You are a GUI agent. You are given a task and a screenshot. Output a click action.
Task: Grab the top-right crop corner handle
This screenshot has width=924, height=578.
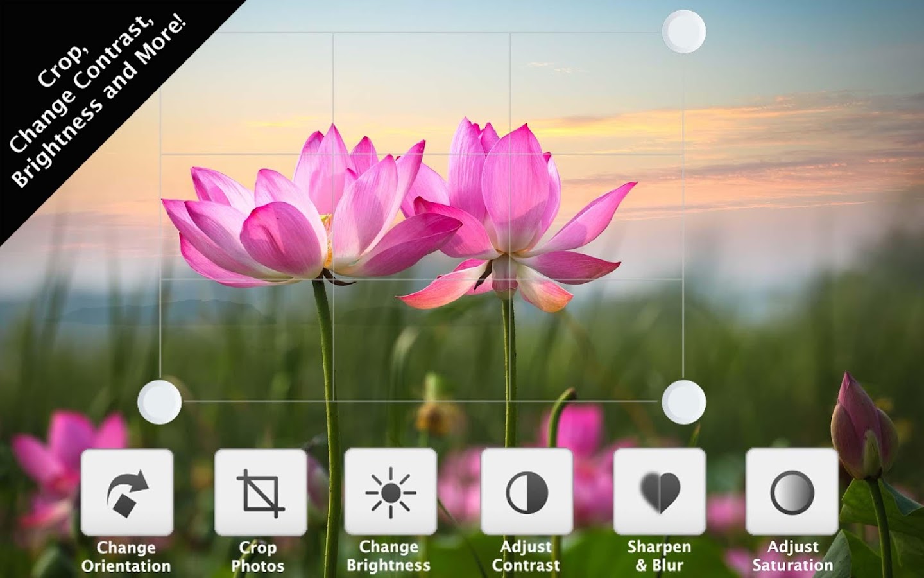[x=684, y=31]
